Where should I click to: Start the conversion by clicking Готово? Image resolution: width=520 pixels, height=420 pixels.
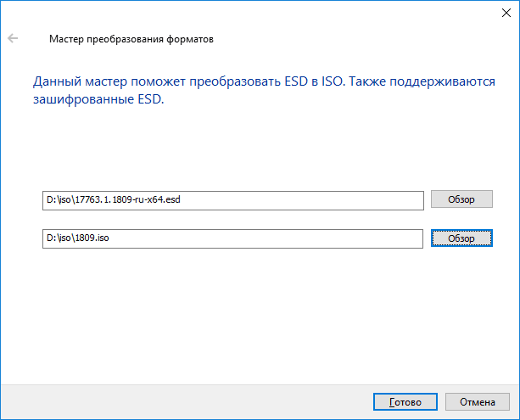(405, 401)
